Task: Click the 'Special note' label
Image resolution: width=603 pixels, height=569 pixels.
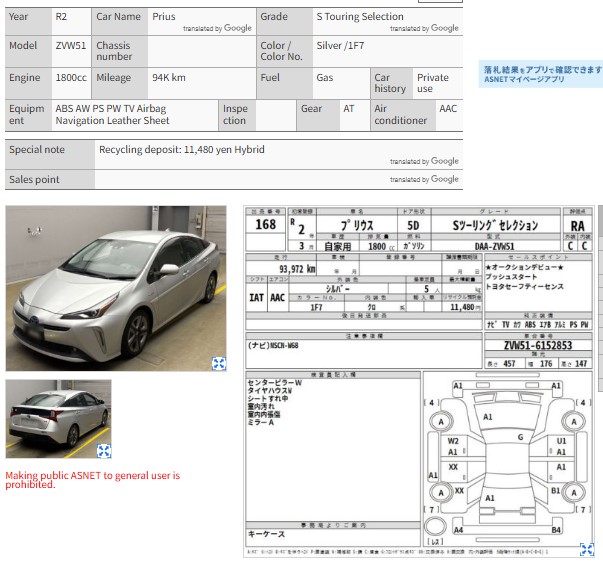Action: (37, 150)
